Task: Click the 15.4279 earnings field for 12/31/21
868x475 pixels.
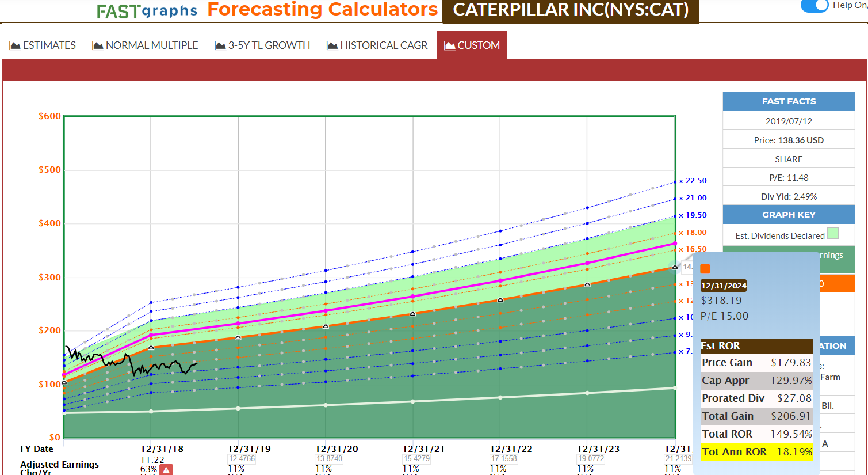Action: pyautogui.click(x=416, y=459)
